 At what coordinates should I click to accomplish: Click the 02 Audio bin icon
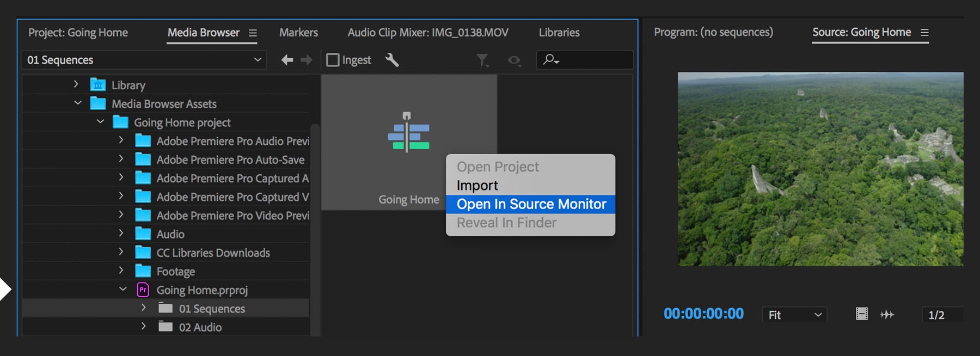[x=166, y=327]
